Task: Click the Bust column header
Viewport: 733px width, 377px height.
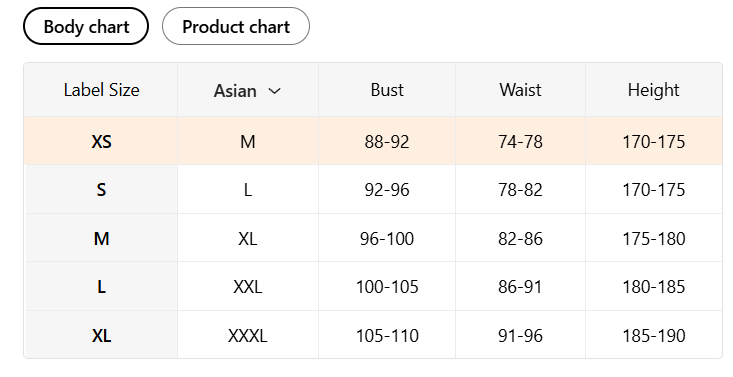Action: [x=387, y=90]
